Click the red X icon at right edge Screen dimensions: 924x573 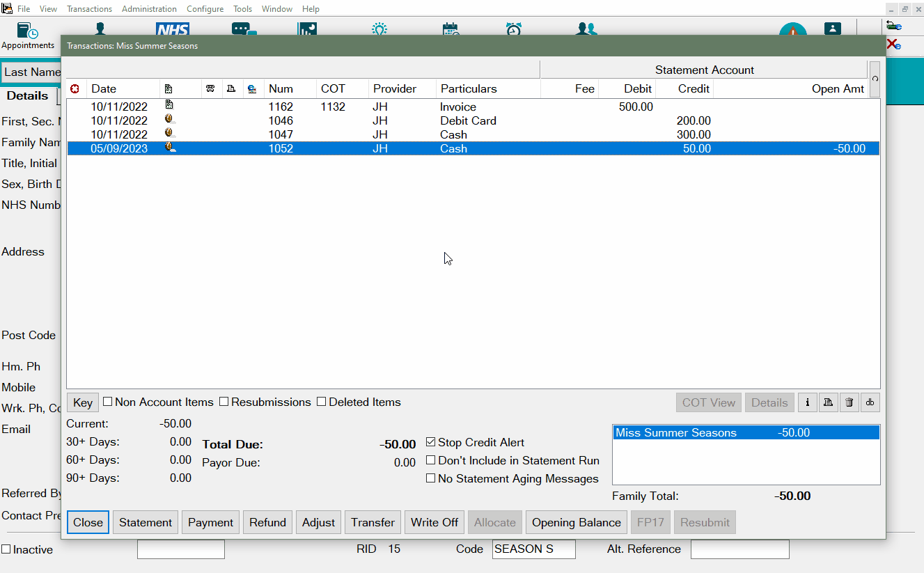894,45
